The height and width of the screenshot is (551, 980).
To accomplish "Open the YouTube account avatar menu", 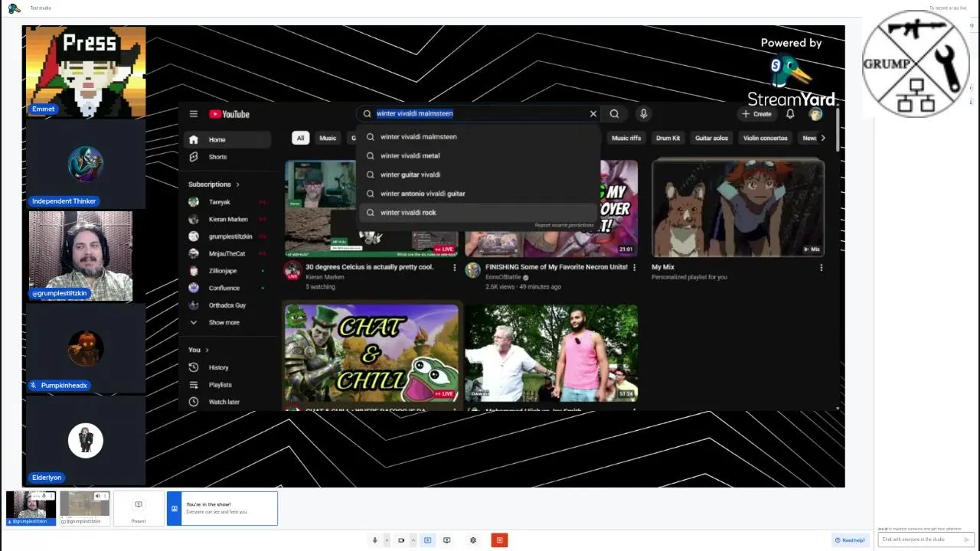I will pos(815,114).
